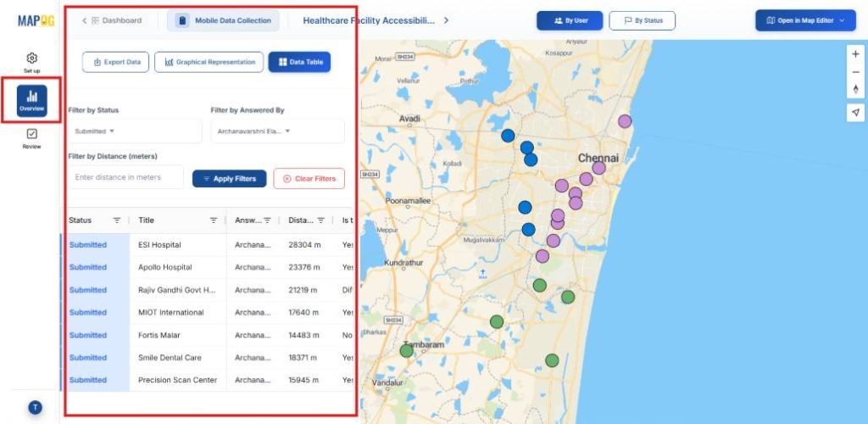Select Apollo Hospital row title
This screenshot has height=424, width=868.
[x=165, y=267]
